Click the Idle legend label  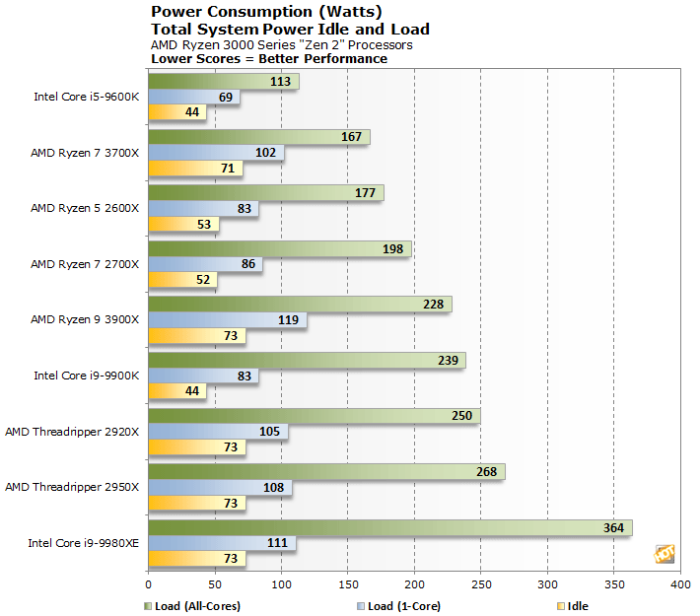[x=578, y=606]
